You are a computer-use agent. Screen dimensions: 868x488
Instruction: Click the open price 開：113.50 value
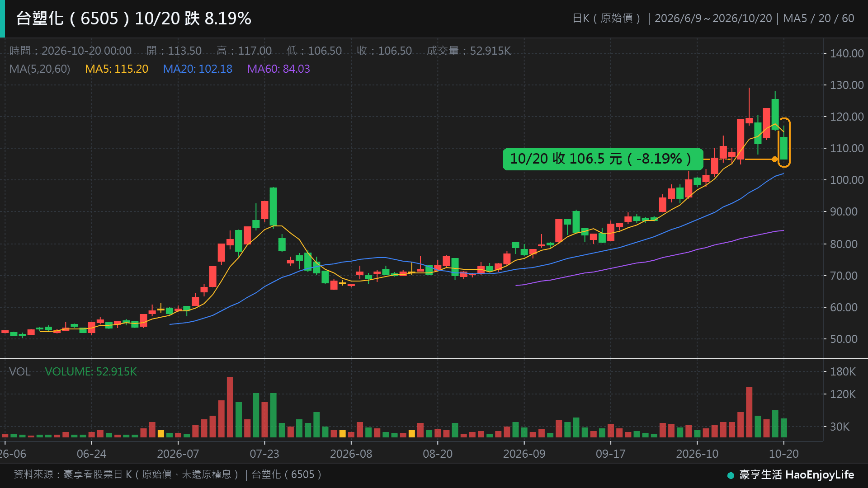tap(174, 51)
